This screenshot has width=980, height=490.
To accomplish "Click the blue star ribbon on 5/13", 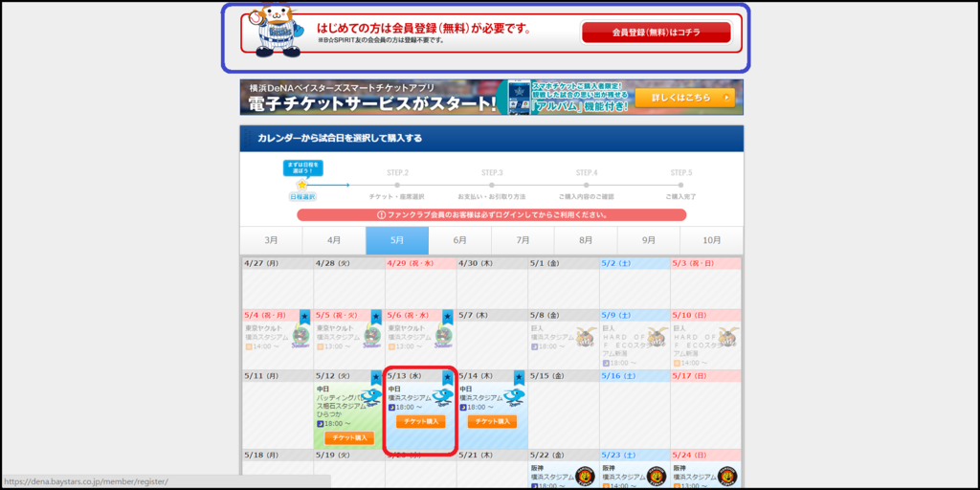I will (448, 377).
